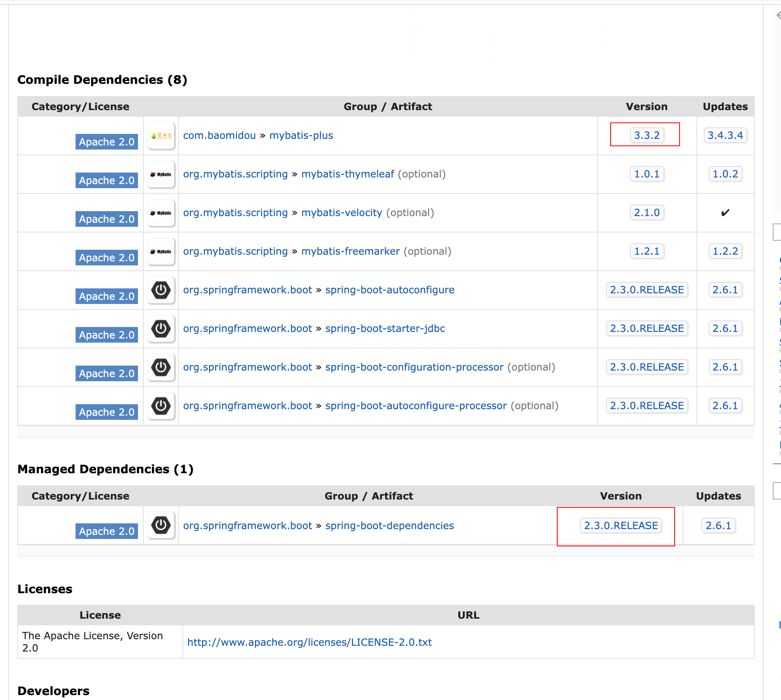Image resolution: width=781 pixels, height=700 pixels.
Task: Open the mybatis-velocity artifact link
Action: point(342,213)
